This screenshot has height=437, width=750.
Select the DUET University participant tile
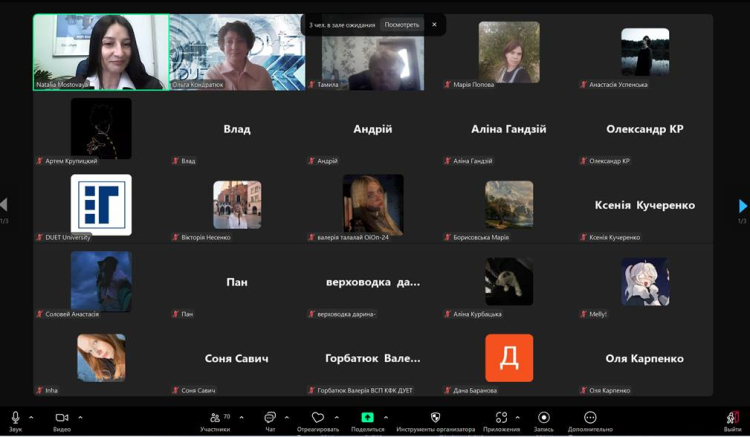coord(100,206)
